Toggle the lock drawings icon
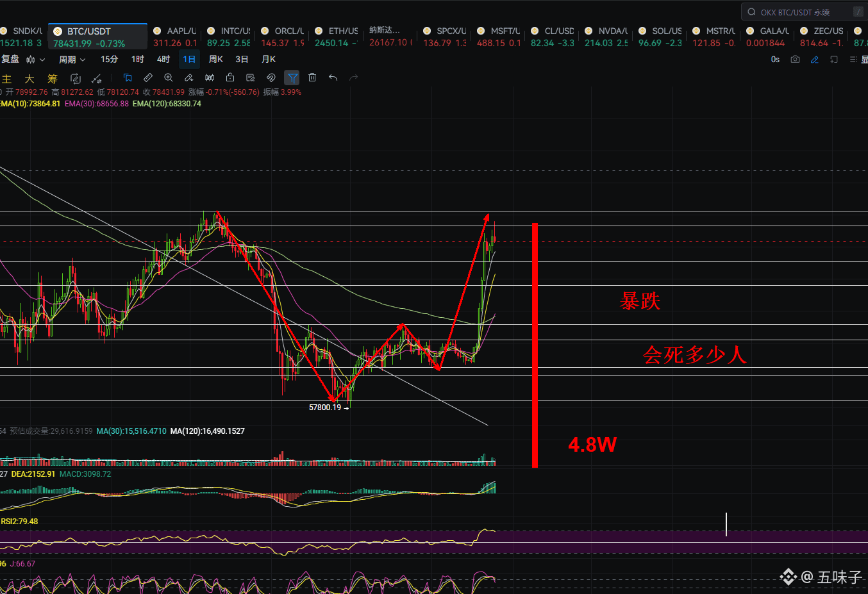 click(230, 78)
